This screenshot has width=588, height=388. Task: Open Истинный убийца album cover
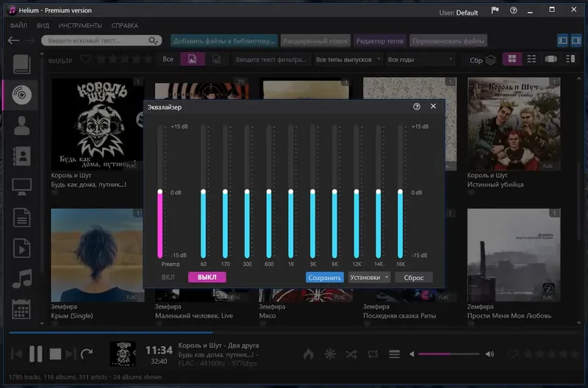pyautogui.click(x=514, y=123)
